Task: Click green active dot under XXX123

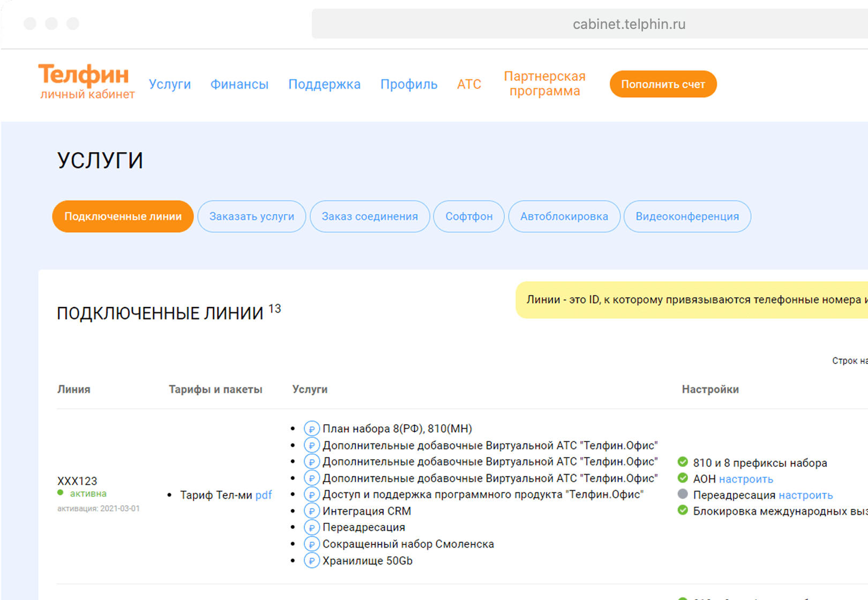Action: [x=61, y=493]
